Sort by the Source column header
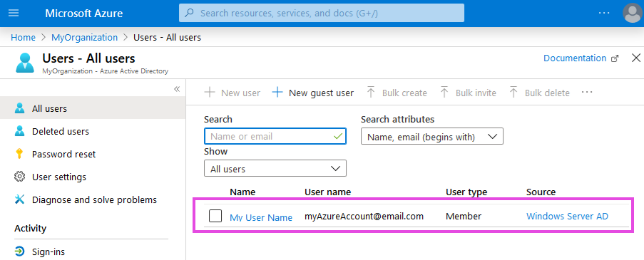 (x=541, y=192)
